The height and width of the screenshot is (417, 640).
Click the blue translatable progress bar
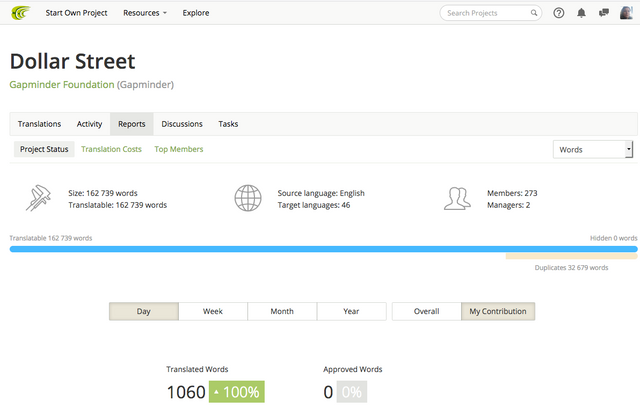click(x=324, y=249)
